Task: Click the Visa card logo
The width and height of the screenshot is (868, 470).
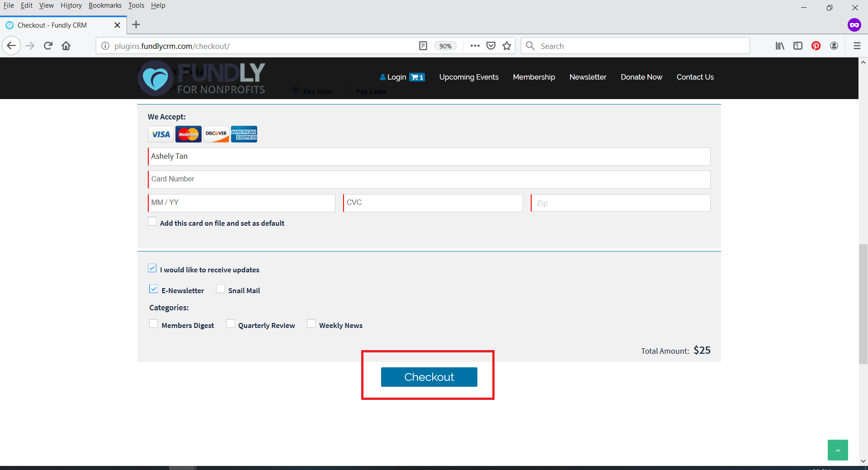Action: [161, 134]
